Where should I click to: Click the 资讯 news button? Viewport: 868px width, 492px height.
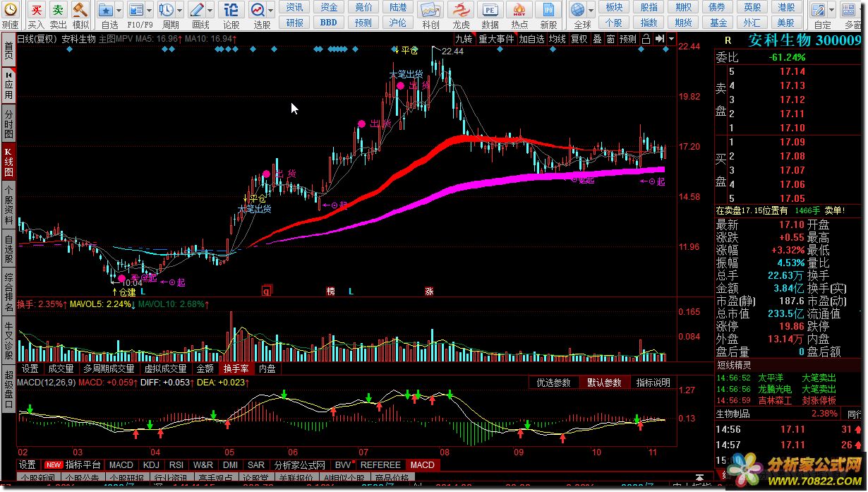295,7
